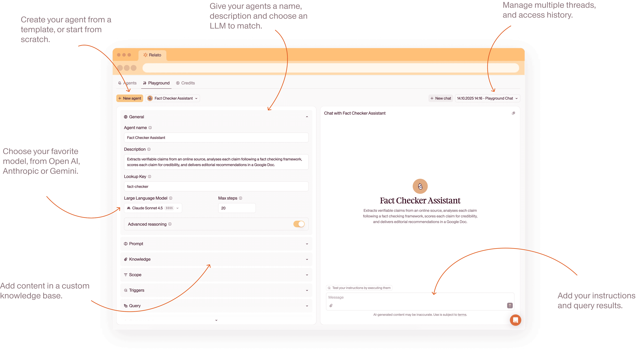Open the support chat bubble icon

pos(515,320)
